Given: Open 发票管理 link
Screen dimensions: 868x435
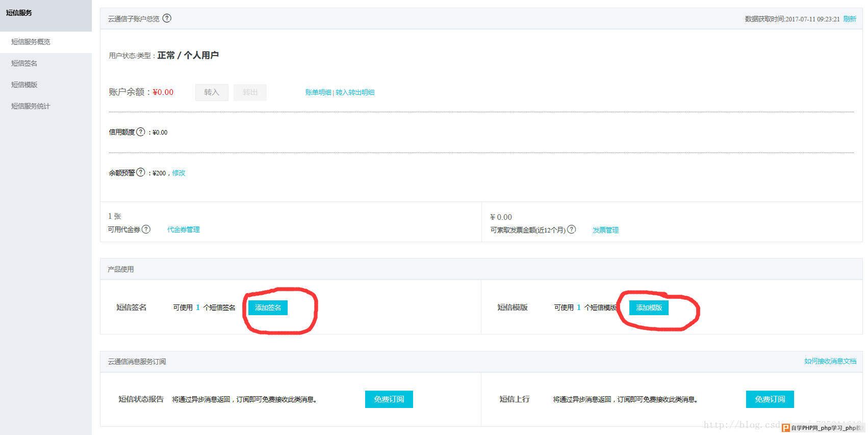Looking at the screenshot, I should (605, 230).
